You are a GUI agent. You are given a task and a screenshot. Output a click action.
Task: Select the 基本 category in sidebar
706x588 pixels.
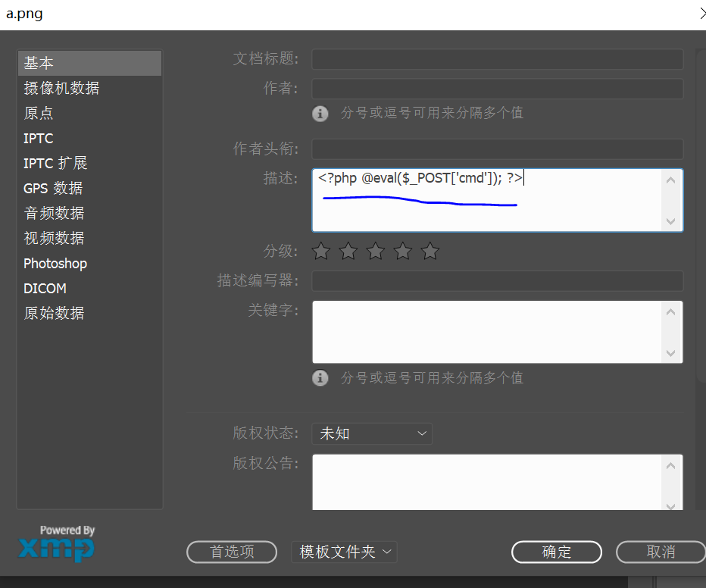[x=89, y=63]
